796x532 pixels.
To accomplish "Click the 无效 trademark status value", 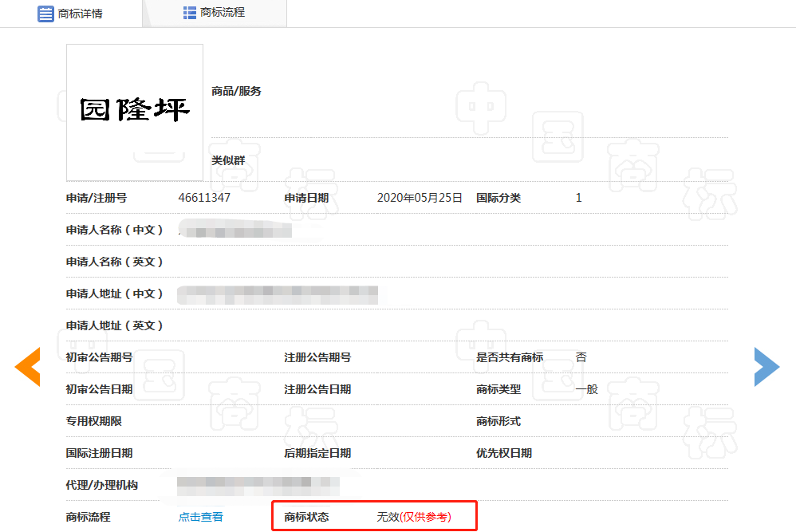I will [x=388, y=517].
